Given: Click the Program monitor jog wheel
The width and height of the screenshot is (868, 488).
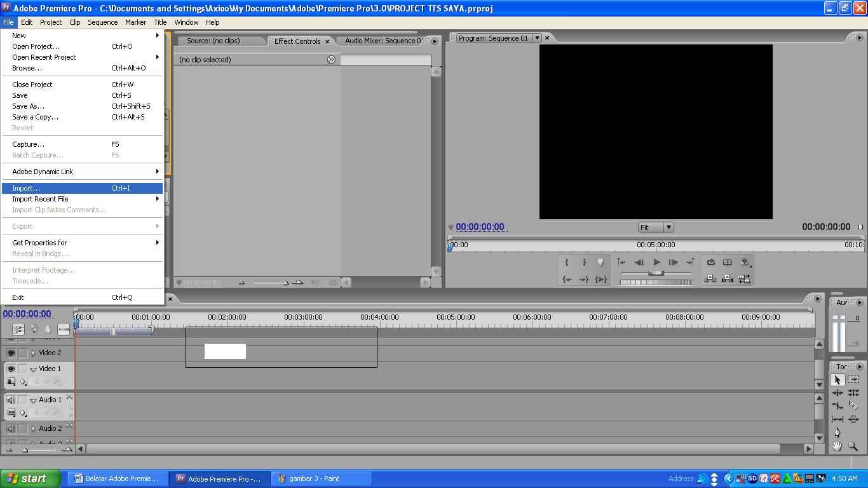Looking at the screenshot, I should point(656,282).
